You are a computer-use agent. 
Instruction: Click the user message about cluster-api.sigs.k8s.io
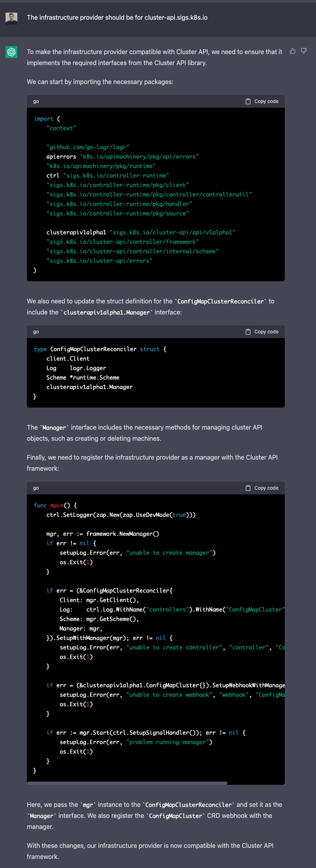117,17
